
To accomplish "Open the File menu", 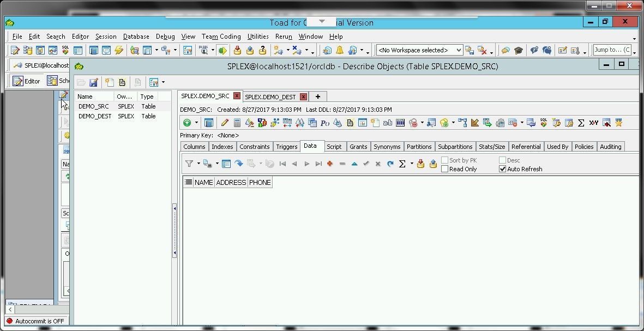I will 17,37.
